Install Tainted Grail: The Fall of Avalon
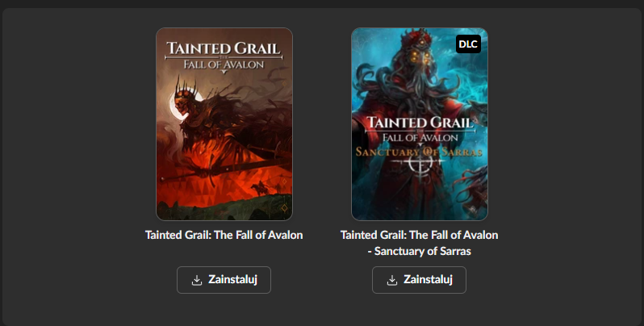 click(x=224, y=280)
